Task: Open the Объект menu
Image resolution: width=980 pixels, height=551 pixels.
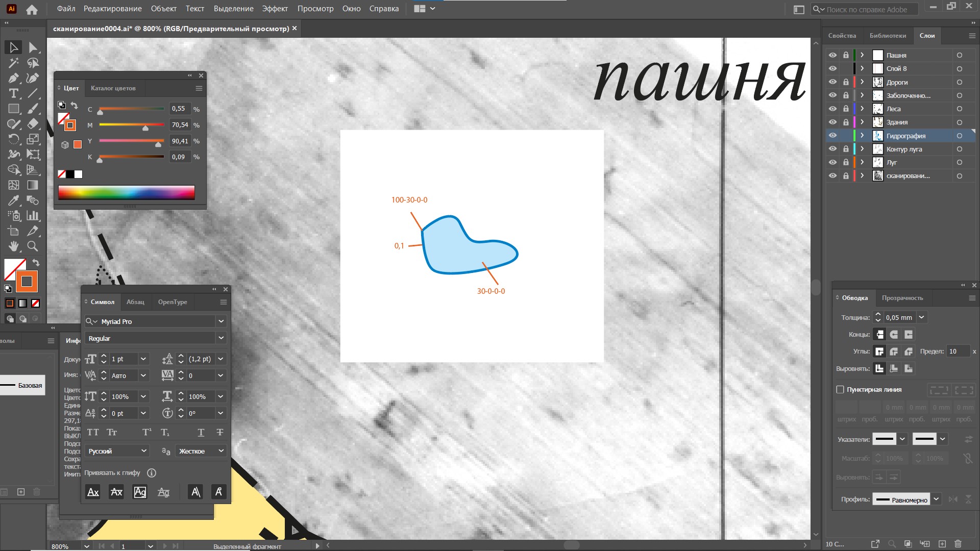Action: click(x=163, y=9)
